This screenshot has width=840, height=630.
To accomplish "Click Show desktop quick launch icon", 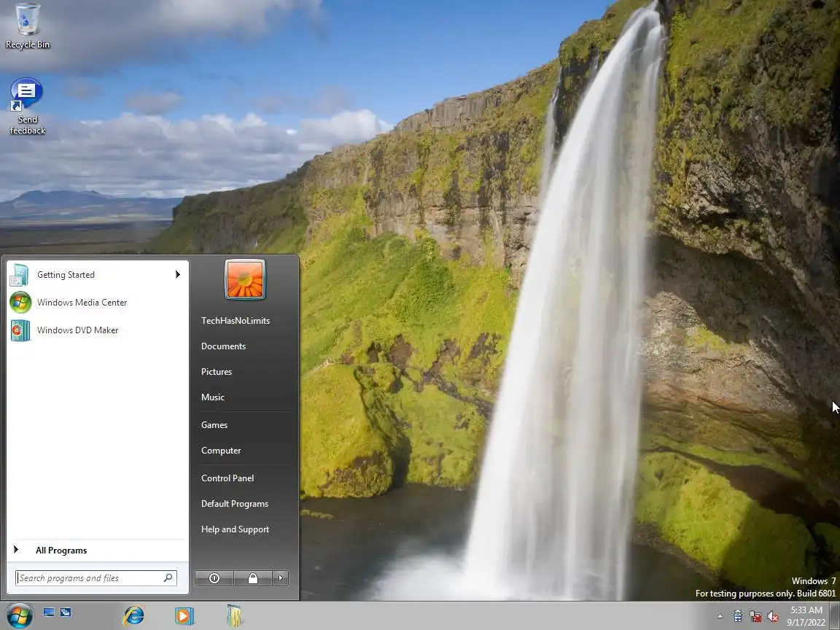I will [x=49, y=612].
